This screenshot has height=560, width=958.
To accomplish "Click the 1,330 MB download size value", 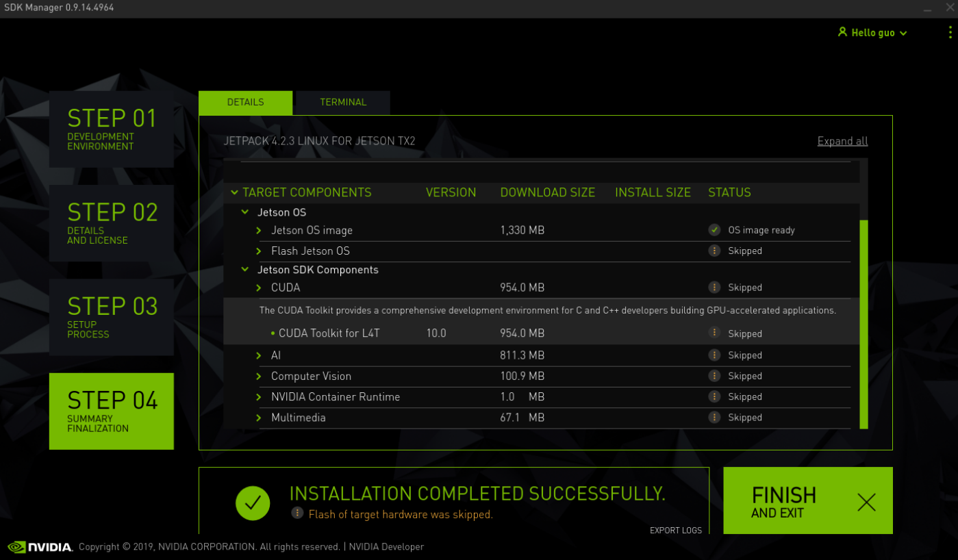I will pos(522,230).
